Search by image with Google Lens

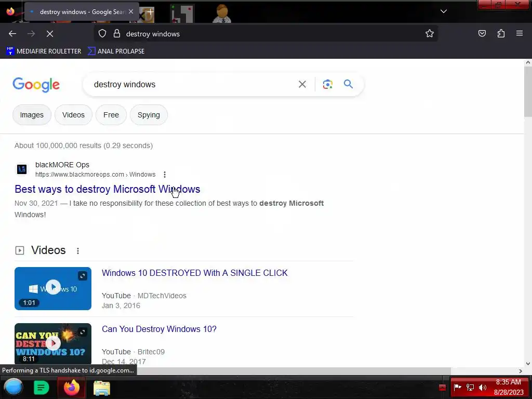327,84
